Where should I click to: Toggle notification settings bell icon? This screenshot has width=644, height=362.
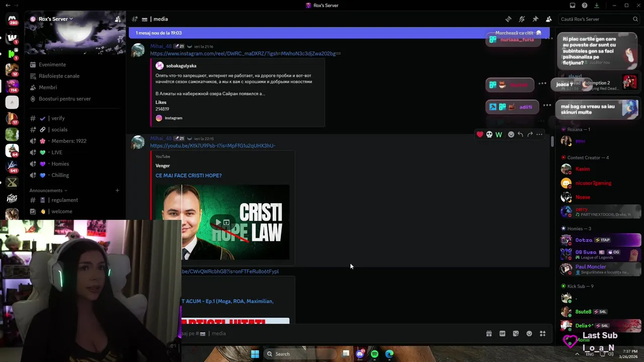(522, 19)
